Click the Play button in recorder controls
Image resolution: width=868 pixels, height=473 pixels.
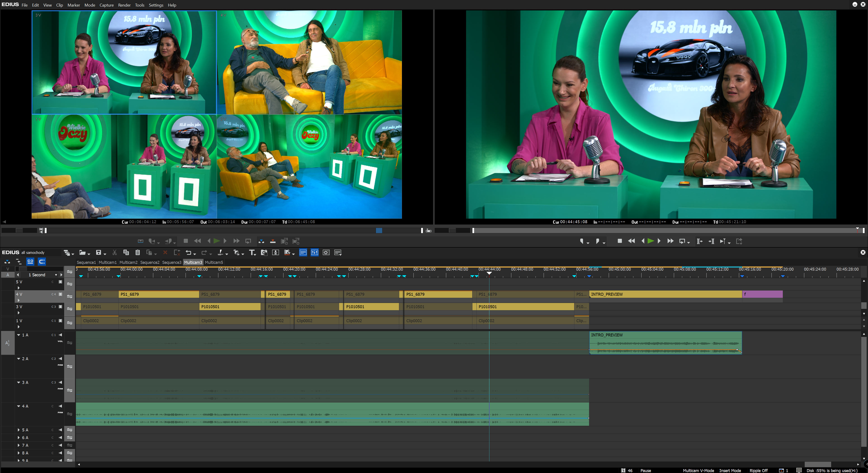point(650,241)
